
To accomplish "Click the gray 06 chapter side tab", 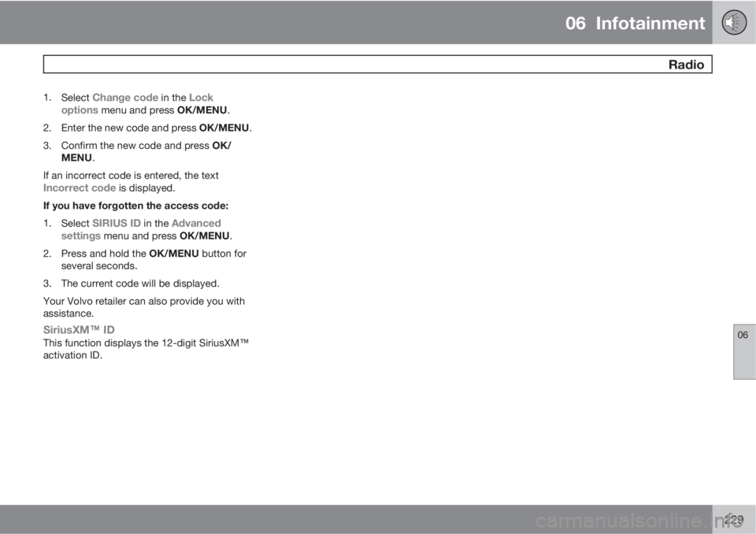I will [744, 351].
